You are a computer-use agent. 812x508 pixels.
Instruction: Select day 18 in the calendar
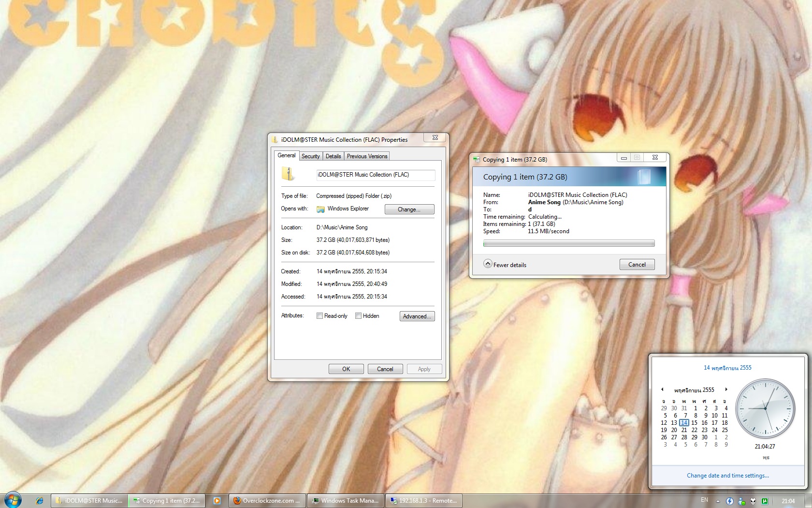[x=725, y=422]
